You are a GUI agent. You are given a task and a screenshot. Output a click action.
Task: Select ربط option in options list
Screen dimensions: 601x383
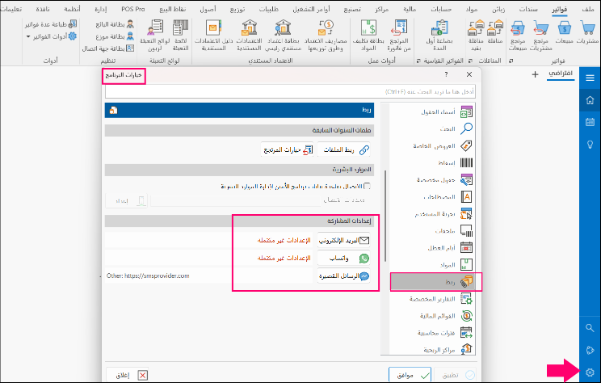pos(432,282)
